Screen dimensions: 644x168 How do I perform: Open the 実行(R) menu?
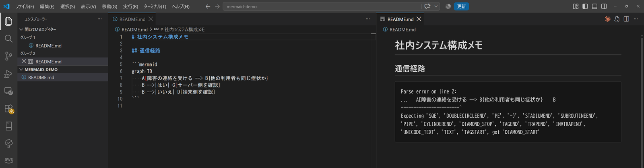(130, 6)
